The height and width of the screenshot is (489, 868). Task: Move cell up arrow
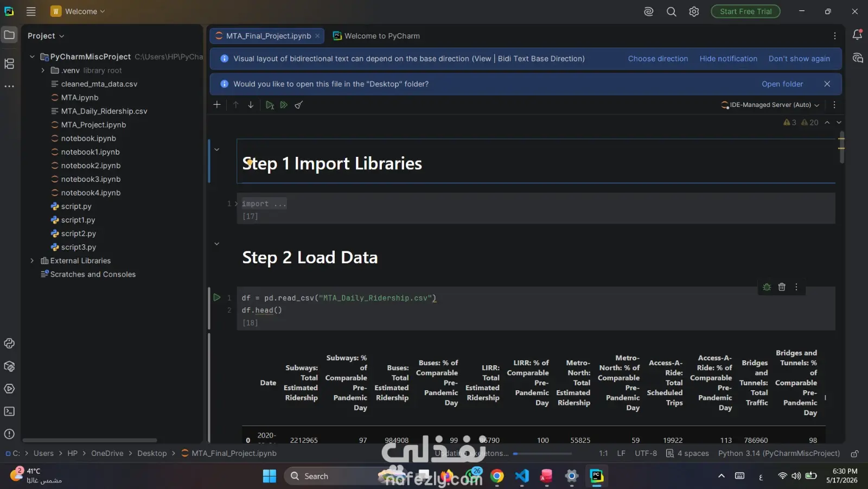tap(236, 105)
